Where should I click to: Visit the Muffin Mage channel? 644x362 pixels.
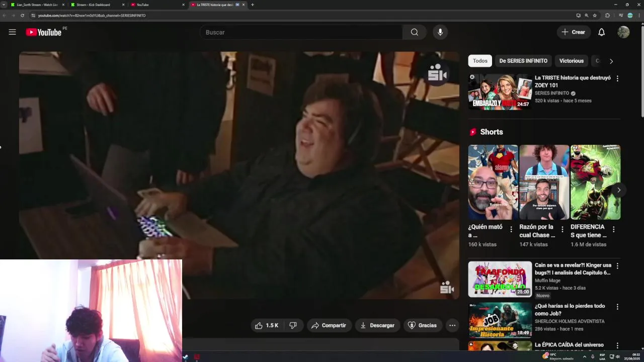pyautogui.click(x=547, y=281)
